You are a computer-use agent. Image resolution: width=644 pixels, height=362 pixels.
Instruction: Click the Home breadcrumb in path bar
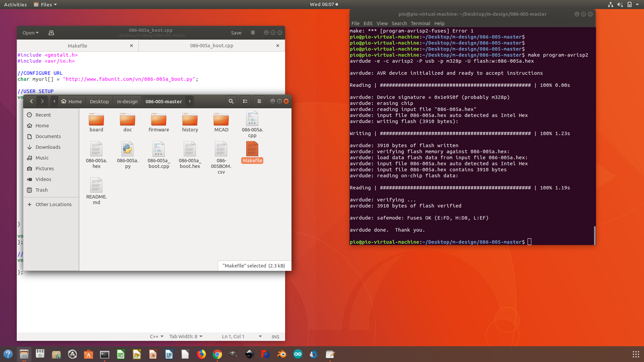coord(71,101)
